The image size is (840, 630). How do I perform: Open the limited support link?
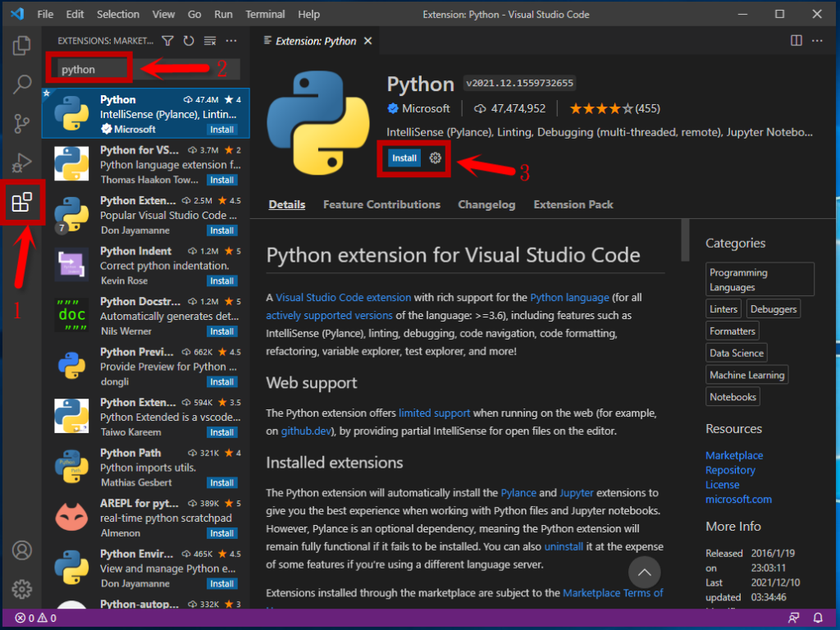(x=434, y=413)
